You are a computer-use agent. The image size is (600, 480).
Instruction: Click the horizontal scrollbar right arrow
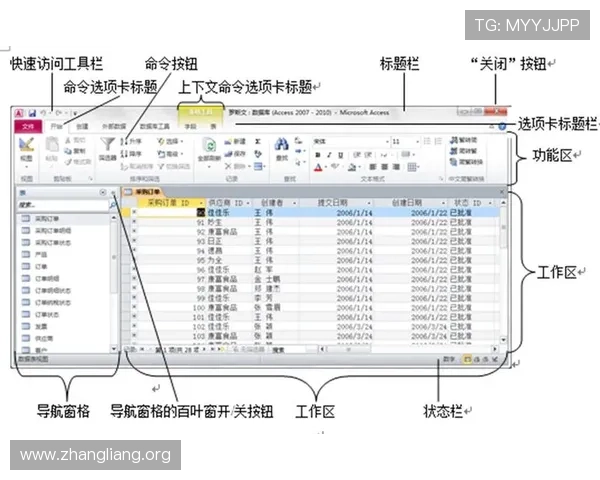tap(495, 349)
